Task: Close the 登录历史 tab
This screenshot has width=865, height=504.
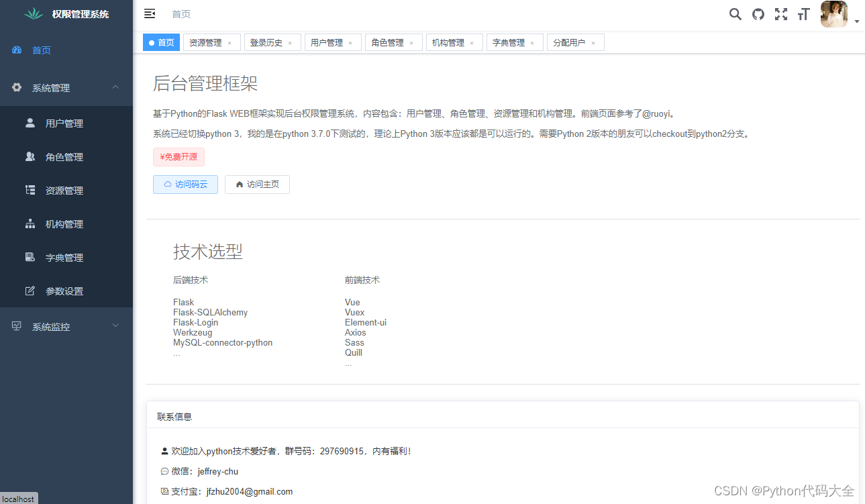Action: (x=290, y=43)
